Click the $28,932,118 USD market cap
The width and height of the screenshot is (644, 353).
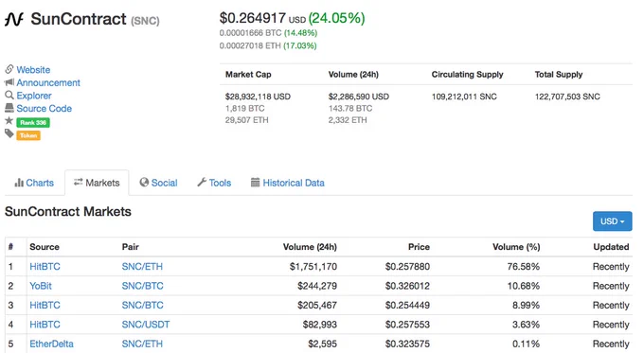pos(258,97)
